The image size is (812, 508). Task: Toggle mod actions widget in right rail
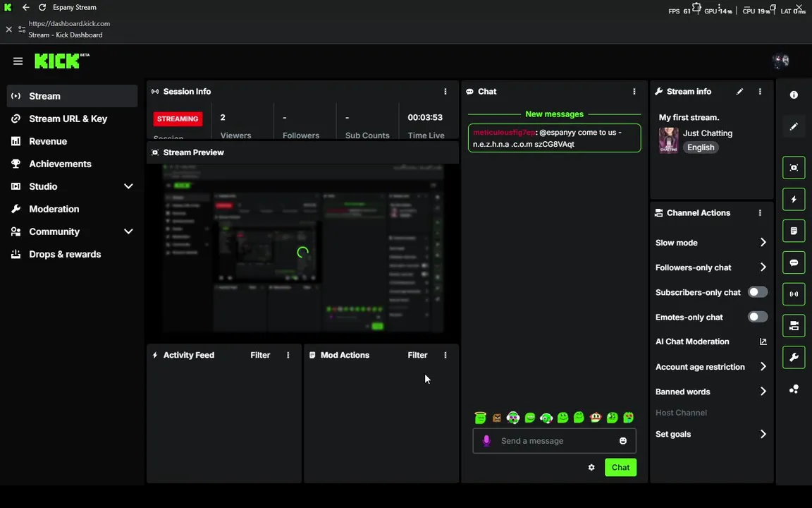794,231
